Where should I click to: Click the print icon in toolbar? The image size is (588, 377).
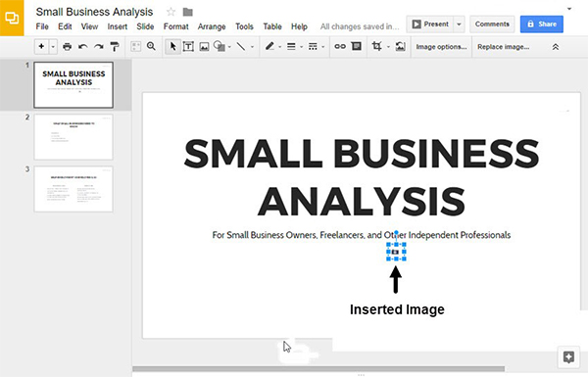pyautogui.click(x=67, y=46)
